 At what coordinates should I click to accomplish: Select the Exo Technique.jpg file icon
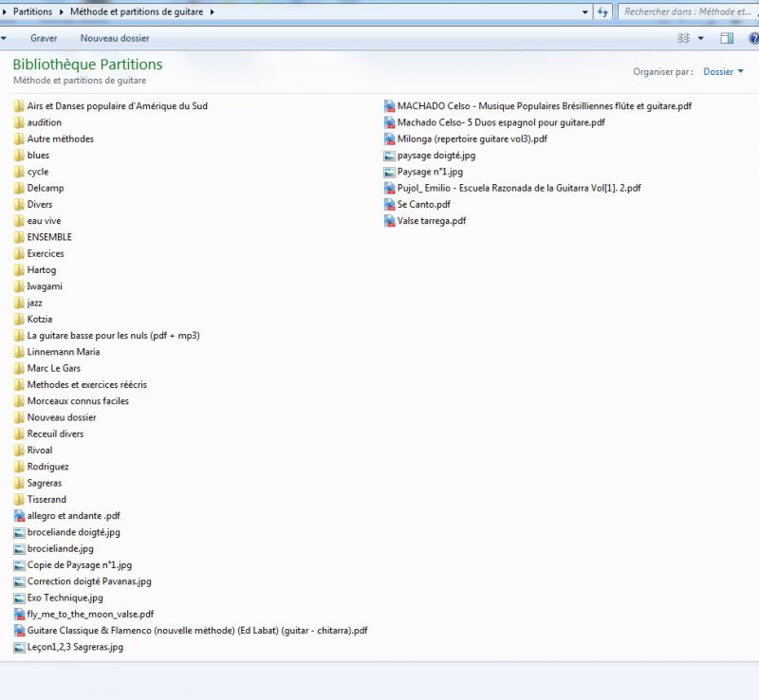[x=19, y=599]
